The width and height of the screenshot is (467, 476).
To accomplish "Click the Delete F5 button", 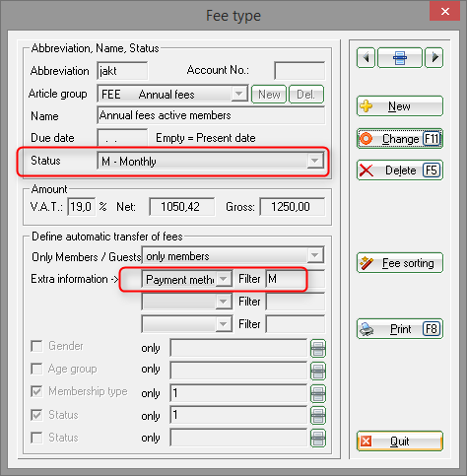I will click(400, 170).
